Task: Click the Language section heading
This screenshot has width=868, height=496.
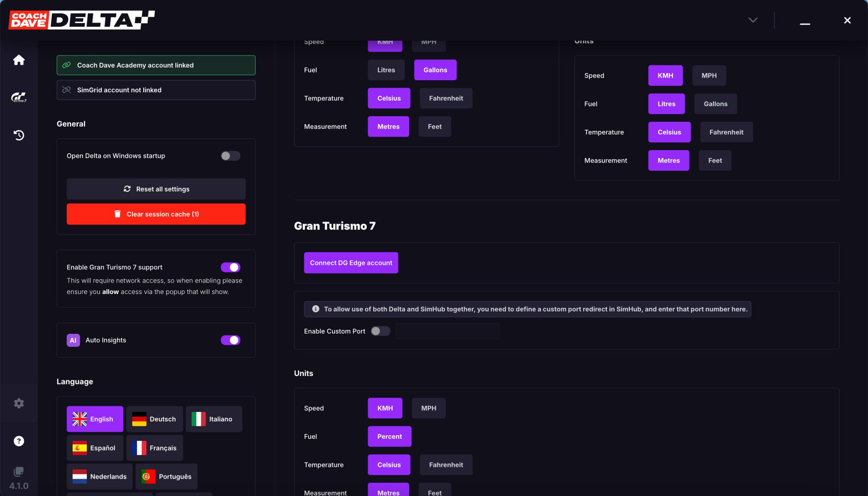Action: (75, 382)
